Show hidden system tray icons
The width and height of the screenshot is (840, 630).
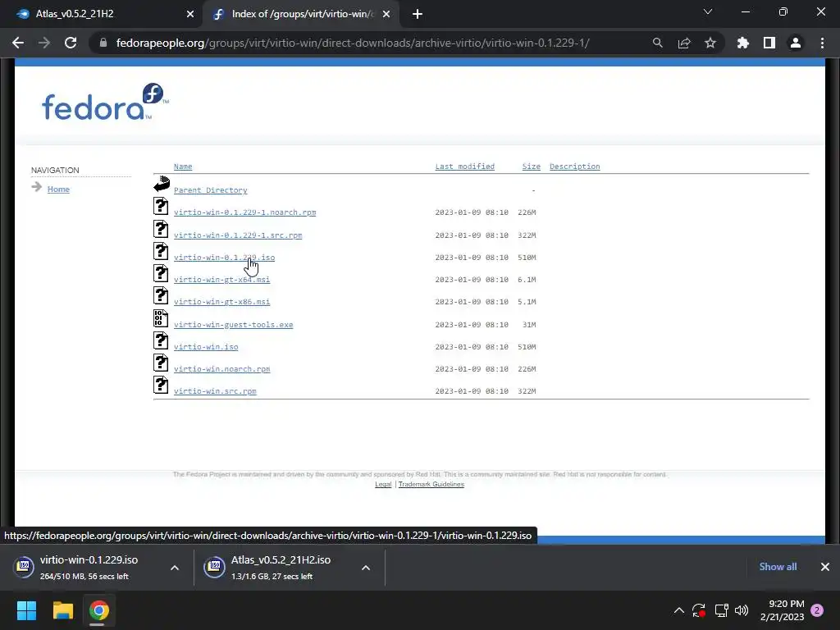click(678, 610)
